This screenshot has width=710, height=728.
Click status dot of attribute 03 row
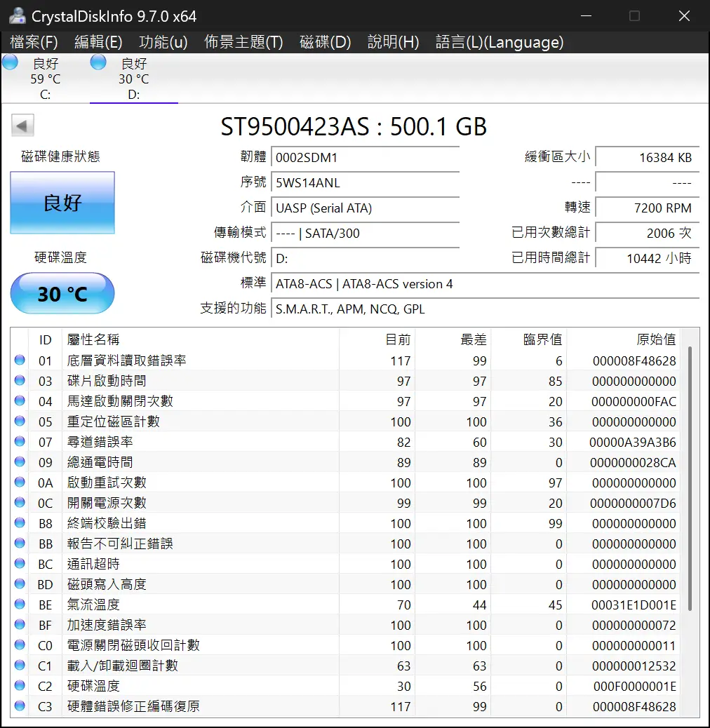coord(20,380)
